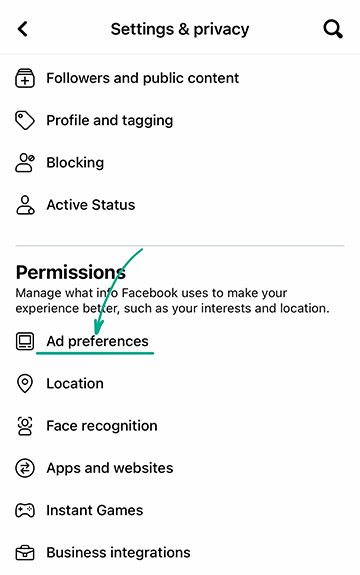The image size is (360, 575).
Task: Open search with magnifying glass icon
Action: click(333, 29)
